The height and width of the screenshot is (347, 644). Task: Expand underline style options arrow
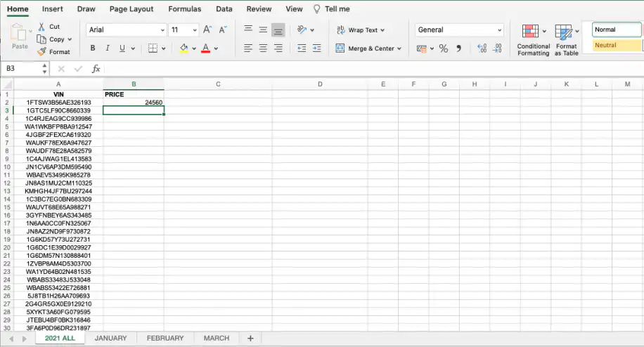pos(133,48)
